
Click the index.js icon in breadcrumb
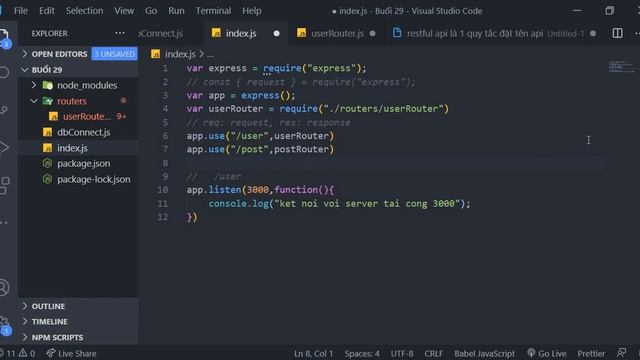pyautogui.click(x=156, y=54)
